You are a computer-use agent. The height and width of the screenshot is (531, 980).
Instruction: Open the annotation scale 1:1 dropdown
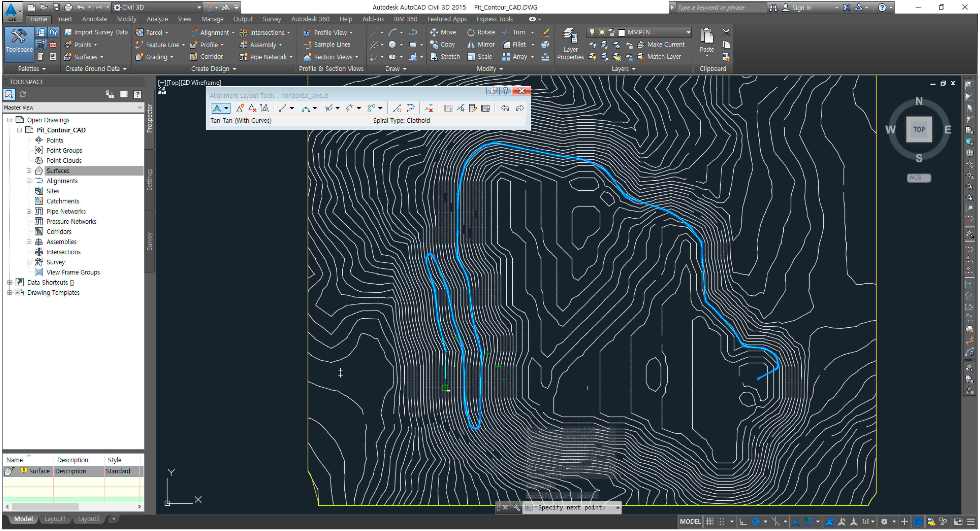pyautogui.click(x=868, y=522)
